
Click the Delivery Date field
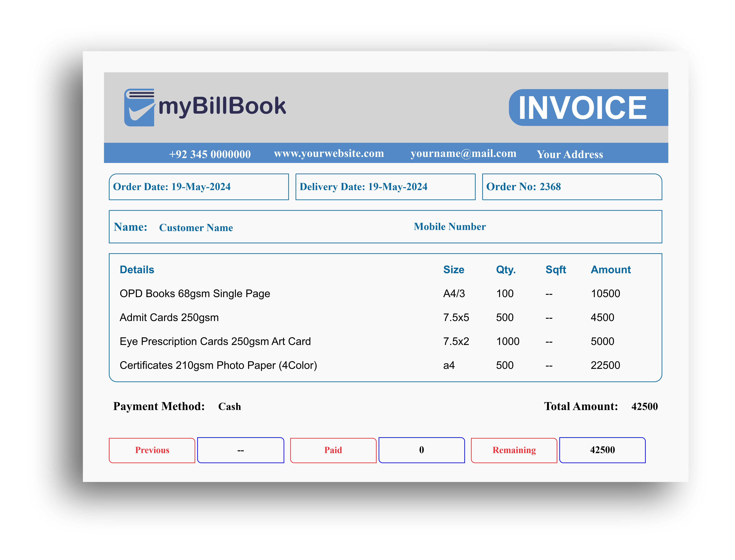click(x=385, y=187)
